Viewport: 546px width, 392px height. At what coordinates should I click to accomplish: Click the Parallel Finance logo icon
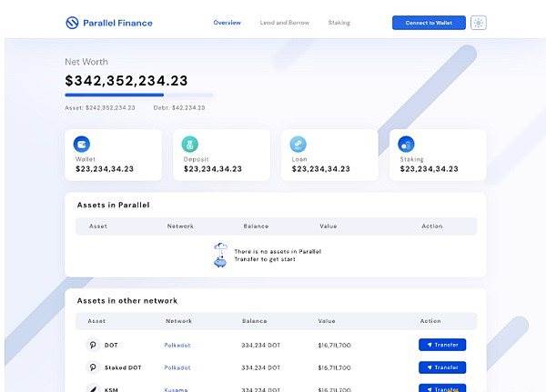(x=72, y=23)
